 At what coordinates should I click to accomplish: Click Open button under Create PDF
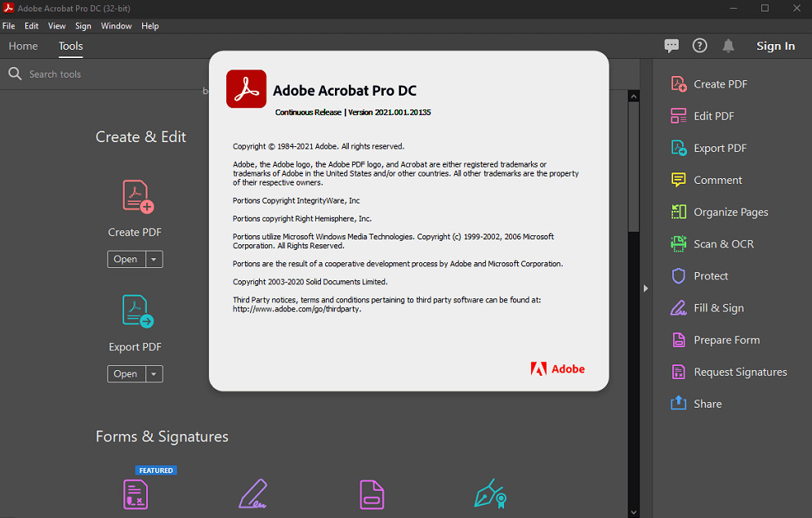pos(126,259)
